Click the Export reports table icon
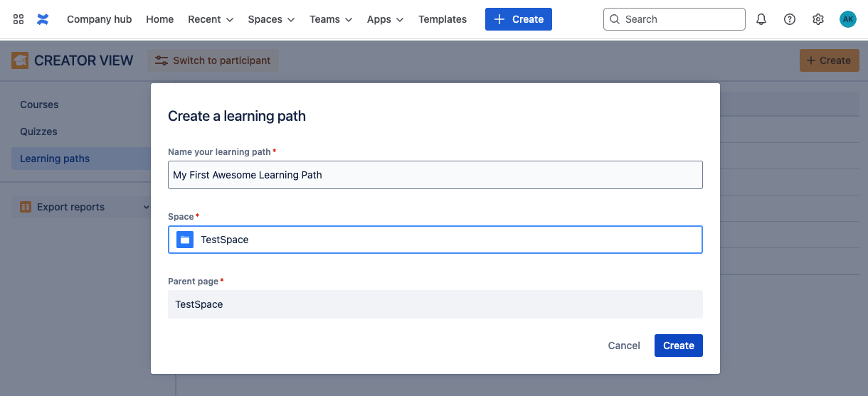 coord(26,207)
